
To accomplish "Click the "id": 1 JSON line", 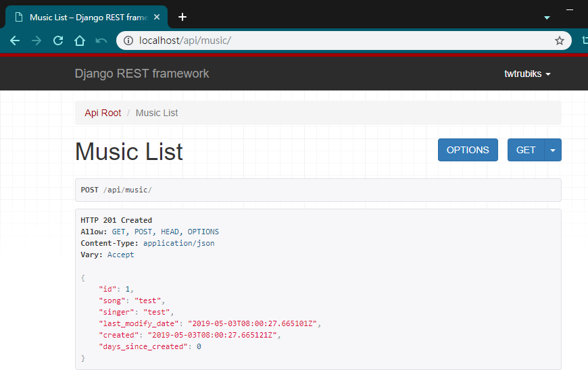I will (x=116, y=289).
